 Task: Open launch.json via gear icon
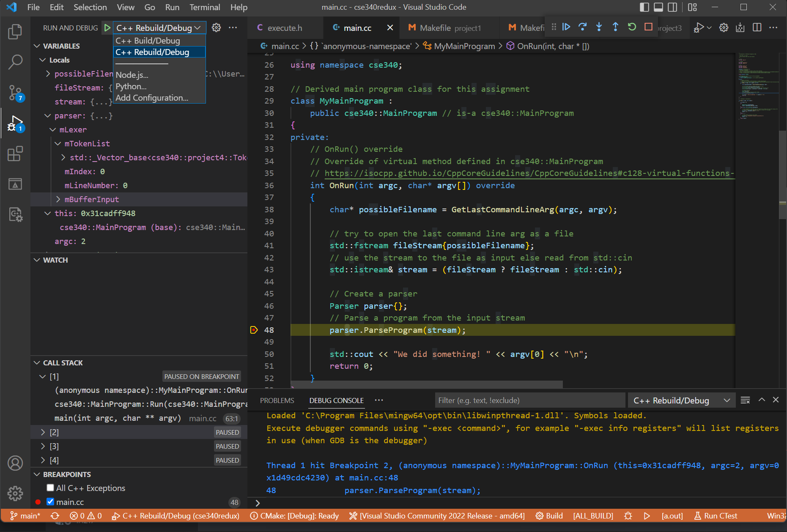click(216, 28)
